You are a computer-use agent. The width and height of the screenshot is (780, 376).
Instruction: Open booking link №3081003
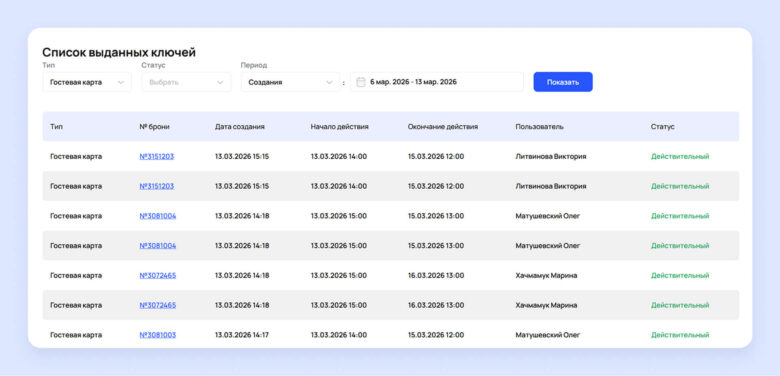[x=158, y=335]
